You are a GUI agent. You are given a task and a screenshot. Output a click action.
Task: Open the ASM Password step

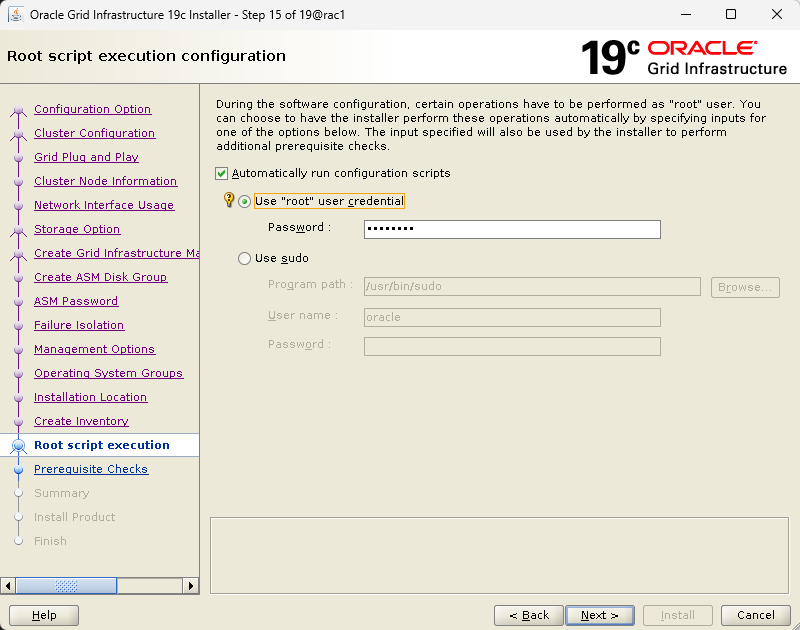coord(76,301)
